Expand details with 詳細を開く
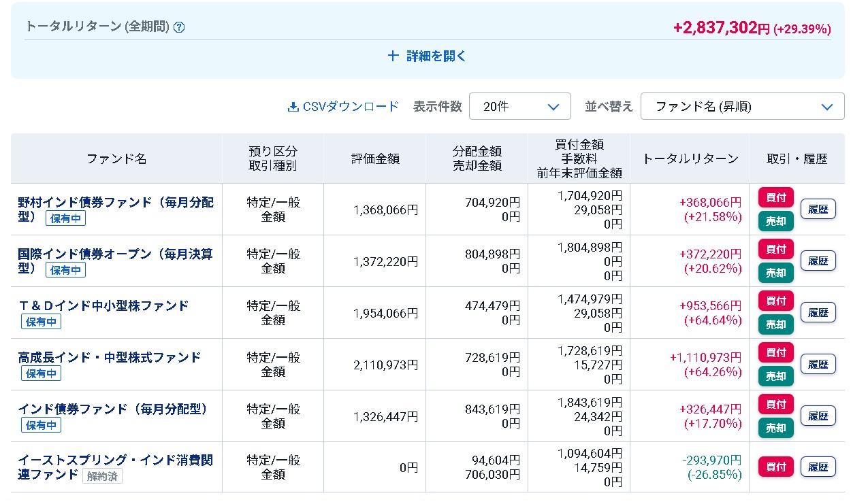The image size is (868, 504). (428, 56)
